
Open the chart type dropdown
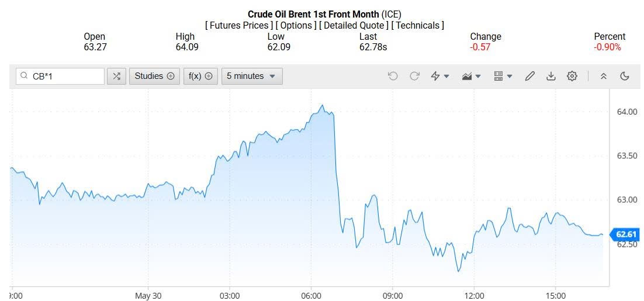click(471, 76)
